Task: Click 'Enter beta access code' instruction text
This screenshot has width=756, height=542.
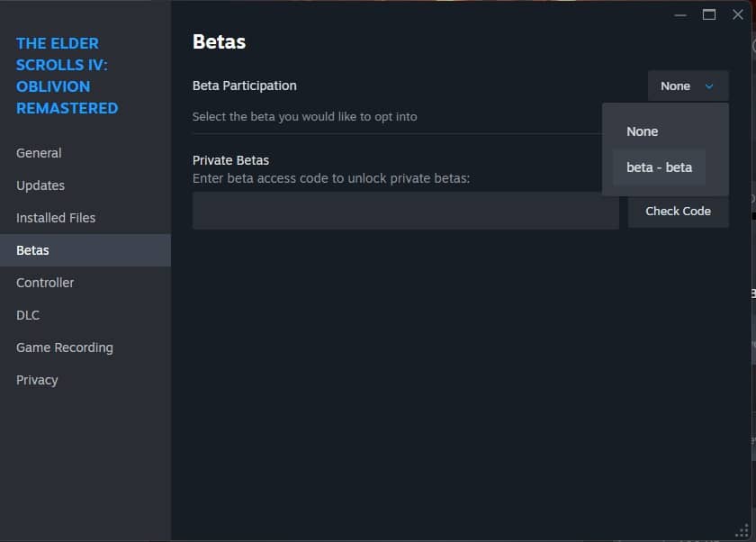Action: point(331,178)
